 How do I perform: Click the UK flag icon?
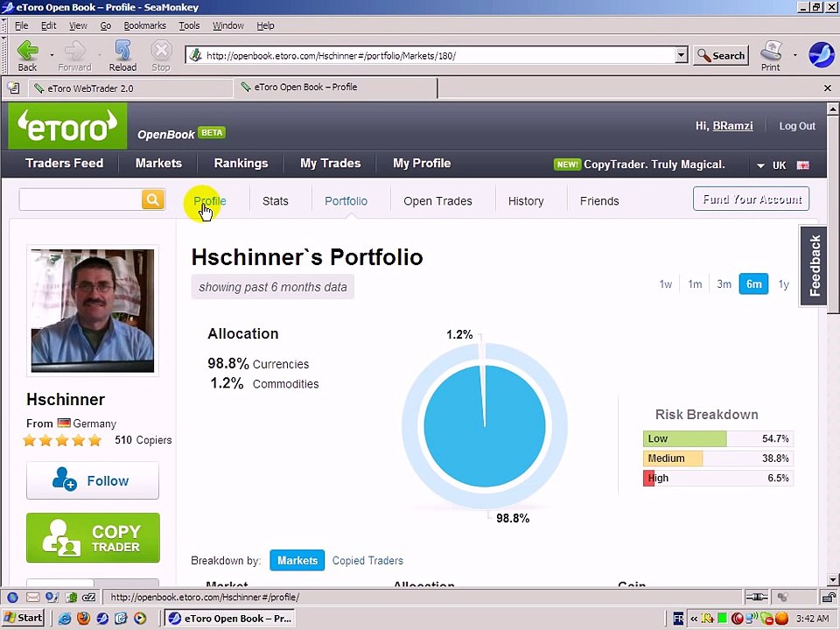[x=802, y=165]
